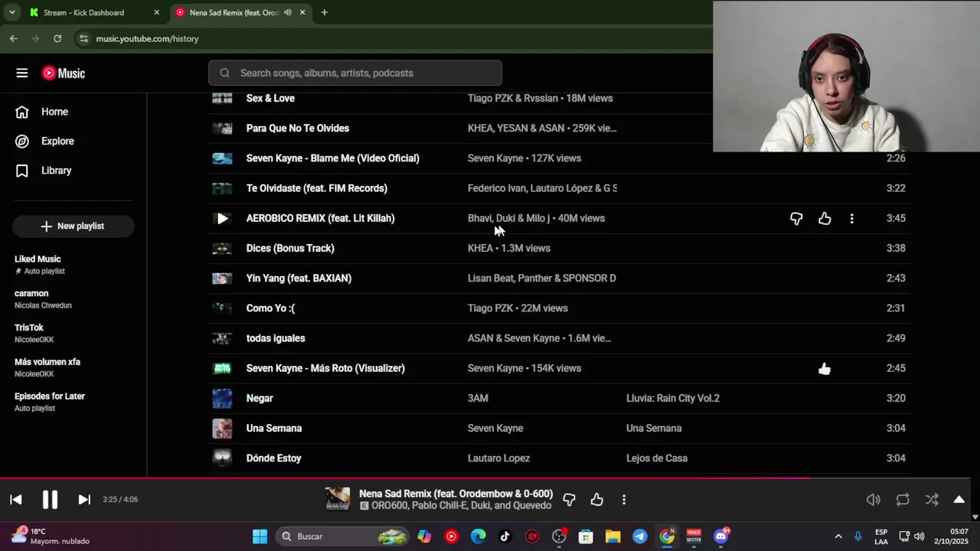Reload the page
The width and height of the screenshot is (980, 551).
(x=57, y=38)
